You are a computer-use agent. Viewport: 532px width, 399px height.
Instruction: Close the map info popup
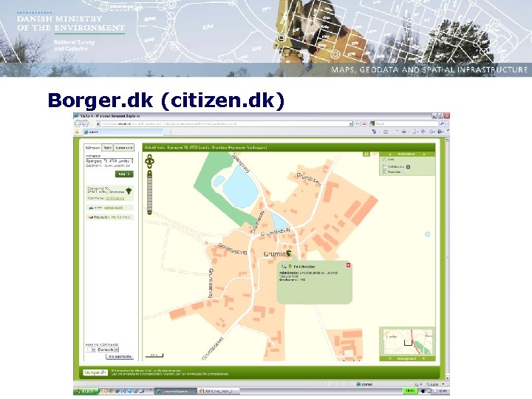click(x=349, y=265)
